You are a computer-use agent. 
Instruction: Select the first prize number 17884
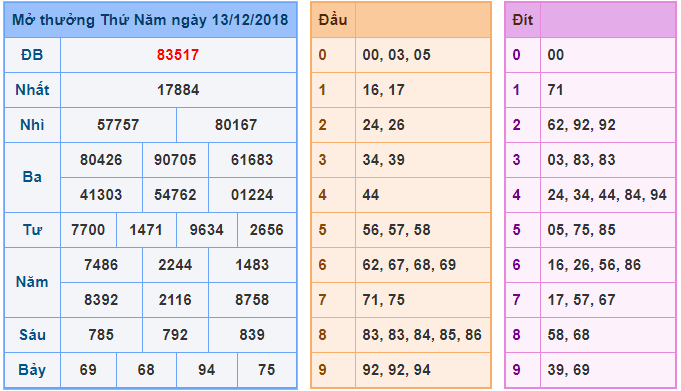[x=178, y=90]
